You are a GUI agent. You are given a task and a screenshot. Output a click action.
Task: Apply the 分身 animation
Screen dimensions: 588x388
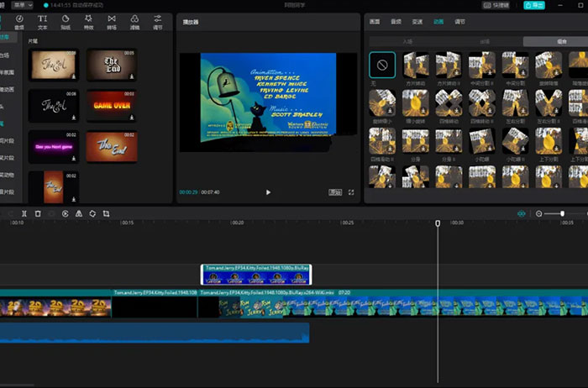[x=416, y=141]
